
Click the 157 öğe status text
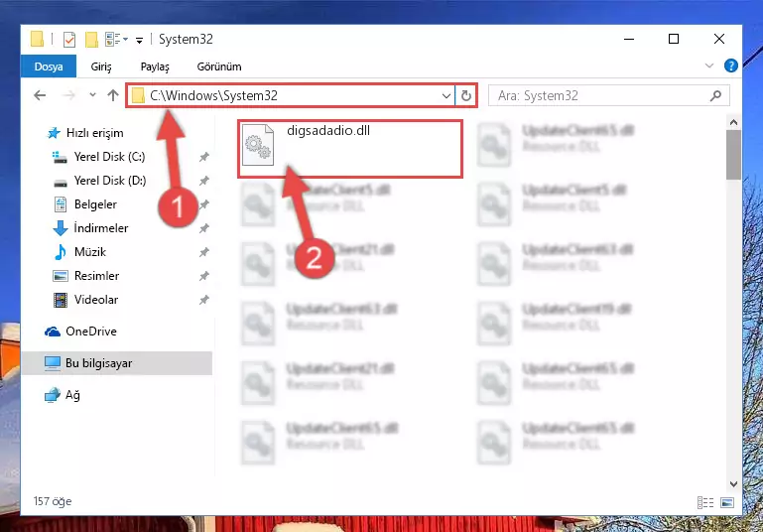pos(53,501)
